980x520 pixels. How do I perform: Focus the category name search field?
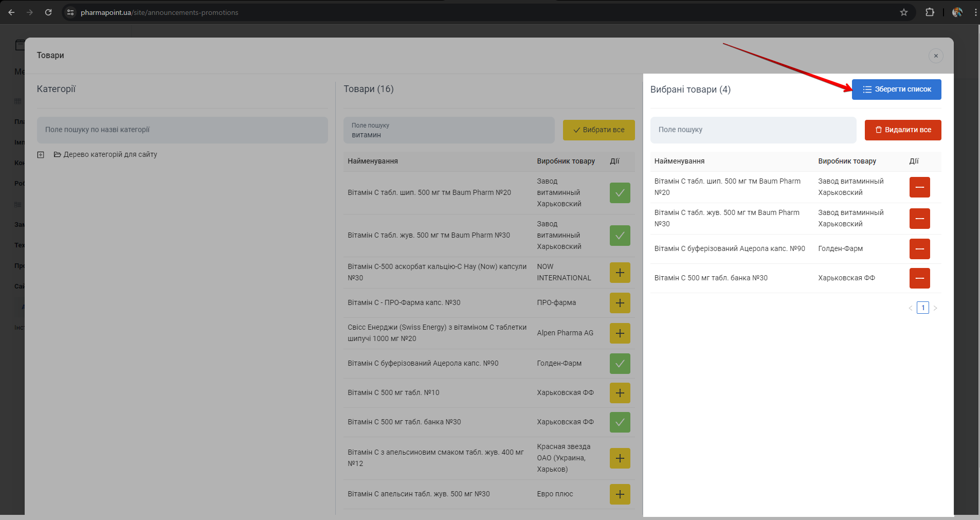(x=182, y=130)
